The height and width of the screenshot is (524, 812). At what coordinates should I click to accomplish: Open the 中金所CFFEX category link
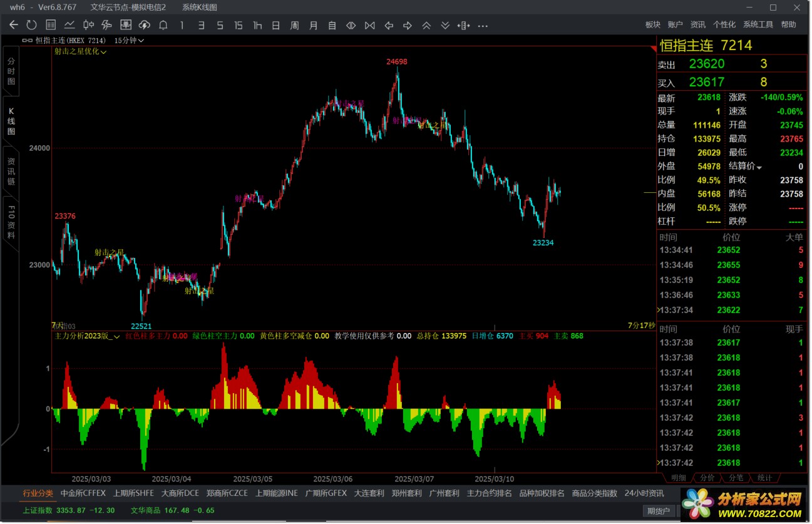coord(83,493)
